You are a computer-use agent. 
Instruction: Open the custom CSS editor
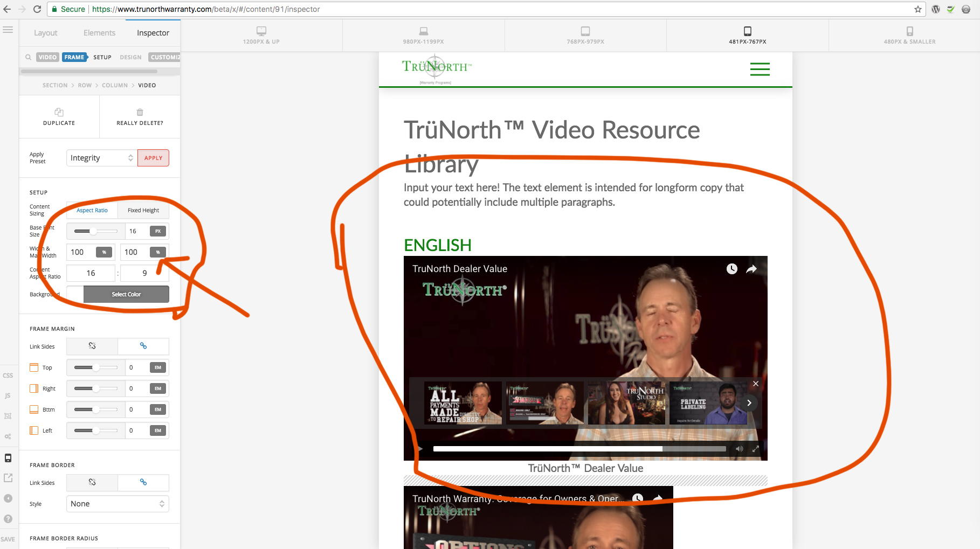(x=8, y=376)
